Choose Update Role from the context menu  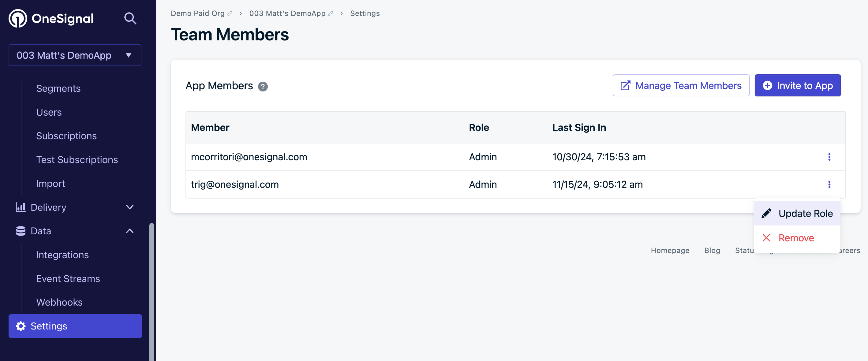[797, 214]
